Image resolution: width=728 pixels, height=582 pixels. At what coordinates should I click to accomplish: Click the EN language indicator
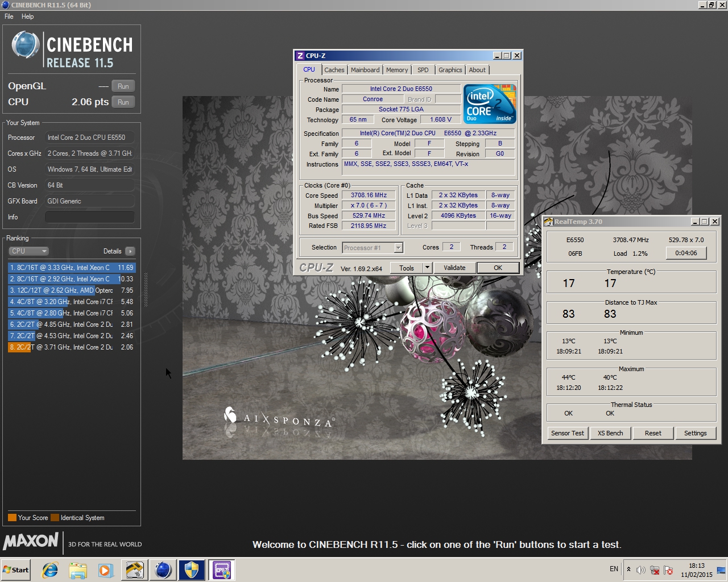click(614, 569)
